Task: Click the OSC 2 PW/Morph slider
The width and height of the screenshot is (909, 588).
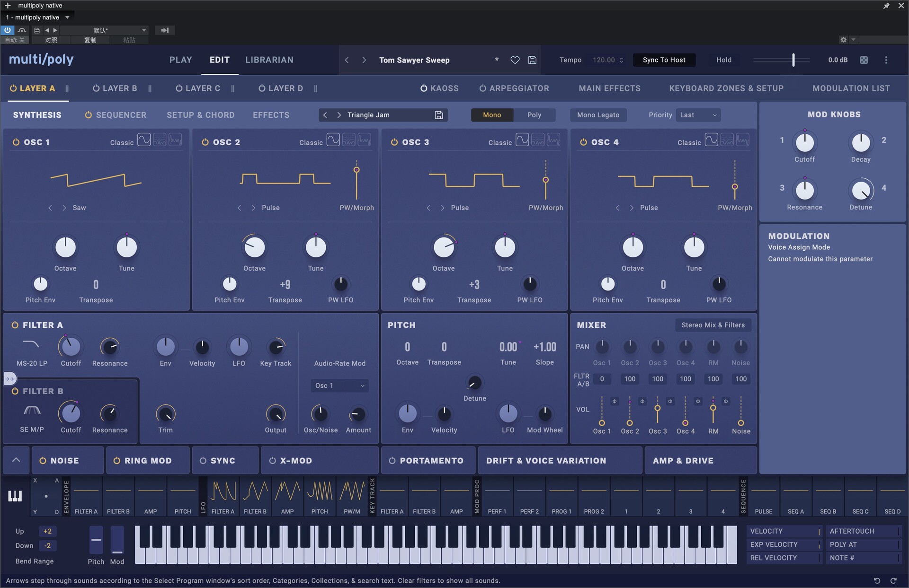Action: pyautogui.click(x=356, y=180)
